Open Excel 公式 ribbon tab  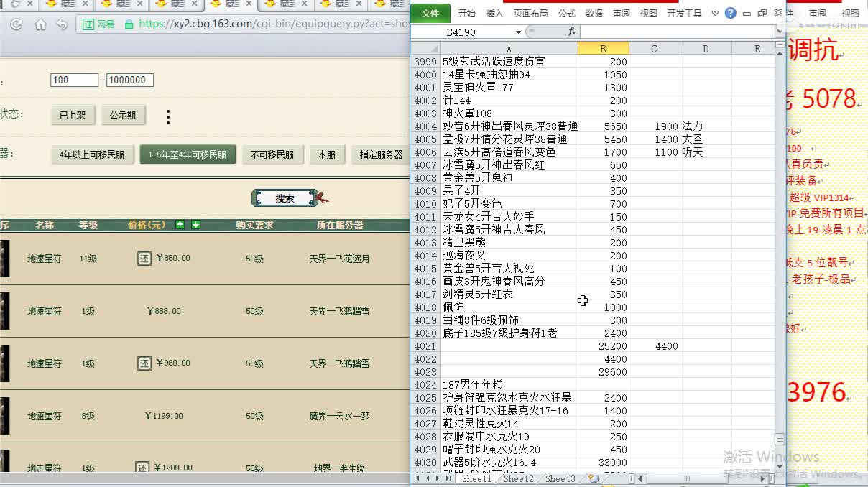pyautogui.click(x=567, y=13)
